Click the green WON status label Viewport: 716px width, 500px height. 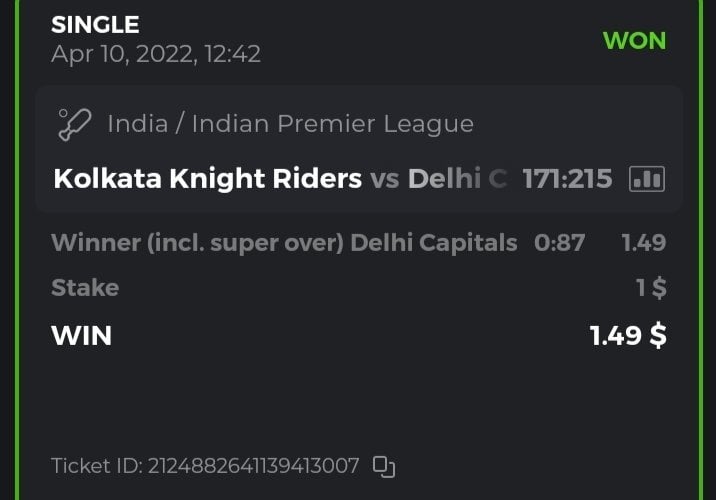[634, 41]
